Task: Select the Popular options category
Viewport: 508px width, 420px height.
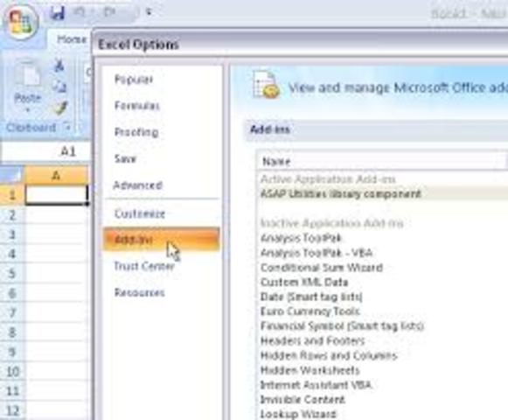Action: 134,79
